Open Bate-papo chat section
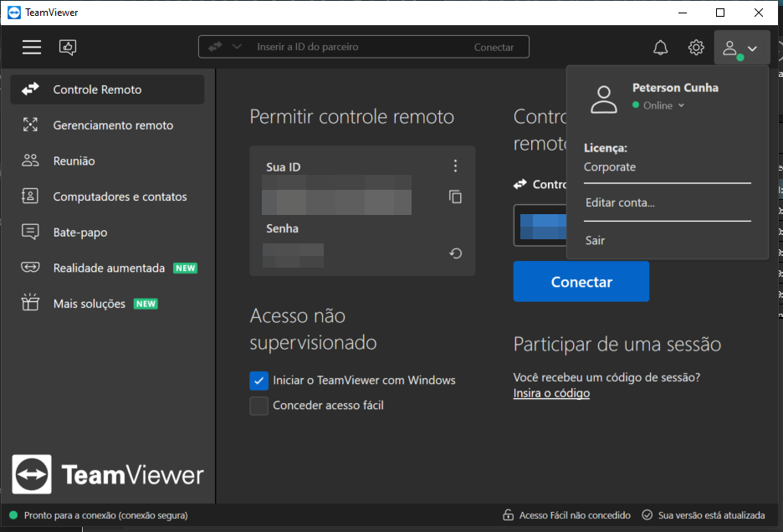 [107, 233]
